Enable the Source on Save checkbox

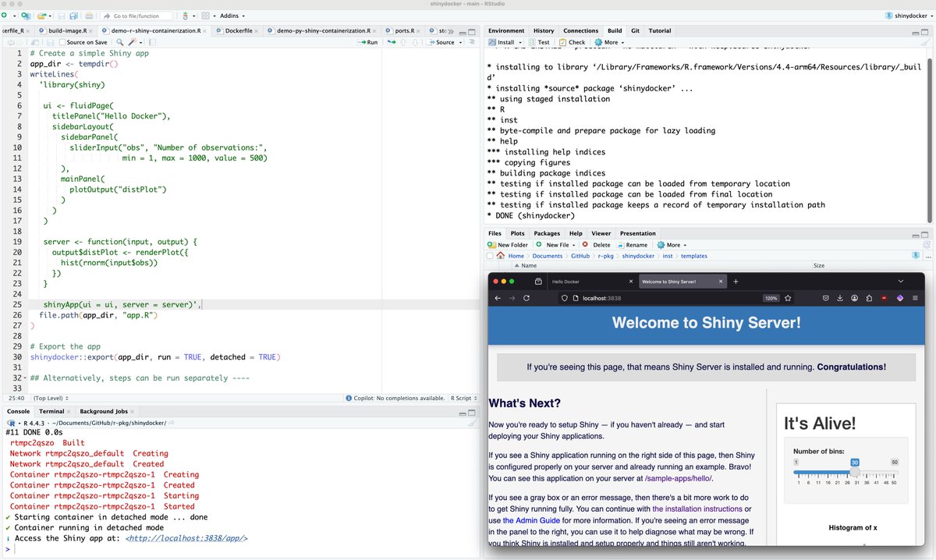click(62, 42)
